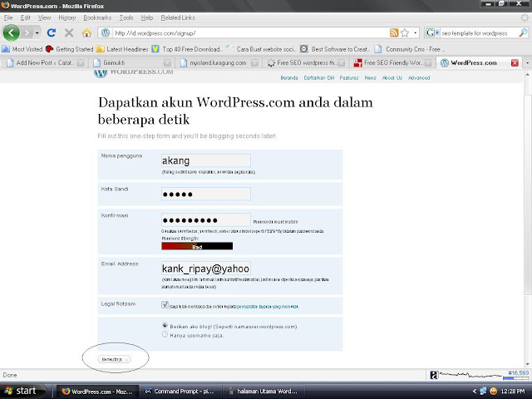Open the address bar history dropdown
Screen dimensions: 532x399
coord(416,33)
